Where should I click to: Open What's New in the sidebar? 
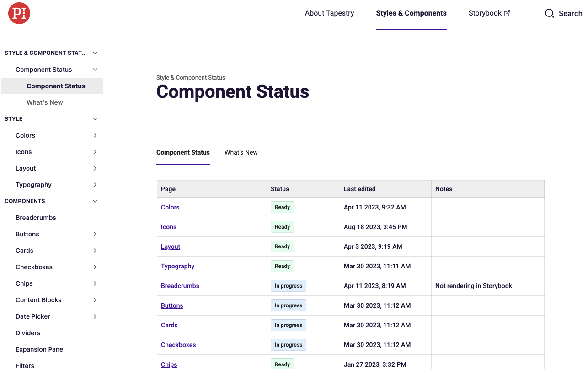point(45,102)
